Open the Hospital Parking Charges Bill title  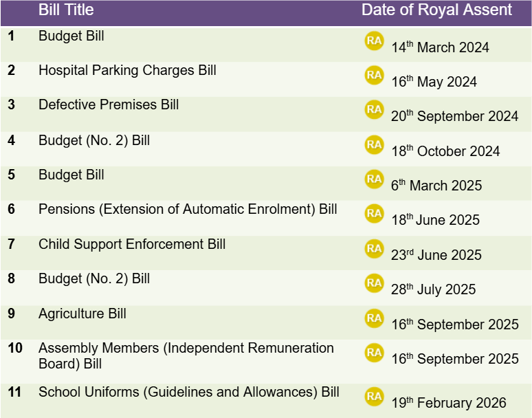[x=127, y=70]
